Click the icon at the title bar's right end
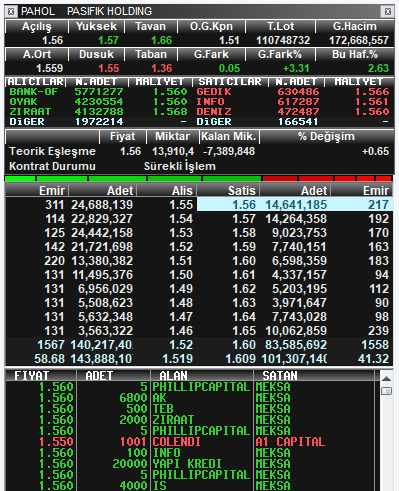 (388, 12)
